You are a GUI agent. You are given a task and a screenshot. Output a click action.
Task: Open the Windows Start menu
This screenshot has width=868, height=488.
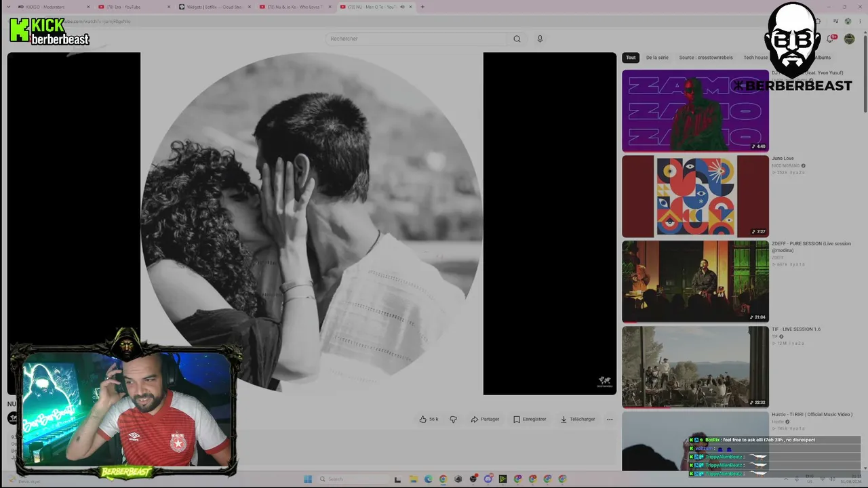[307, 479]
